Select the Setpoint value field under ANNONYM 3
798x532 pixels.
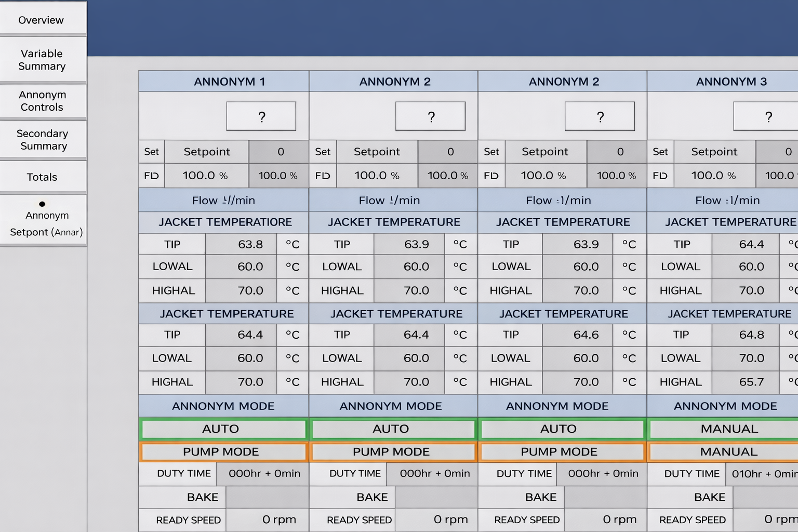click(x=777, y=152)
